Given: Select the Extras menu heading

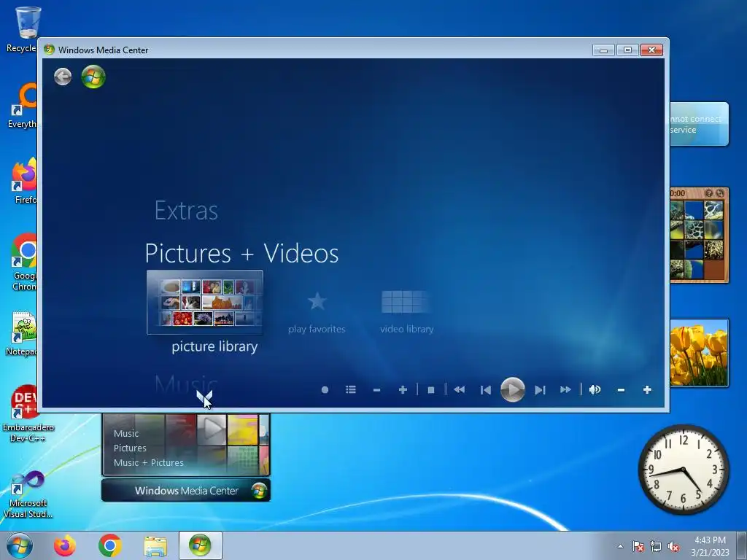Looking at the screenshot, I should point(186,211).
